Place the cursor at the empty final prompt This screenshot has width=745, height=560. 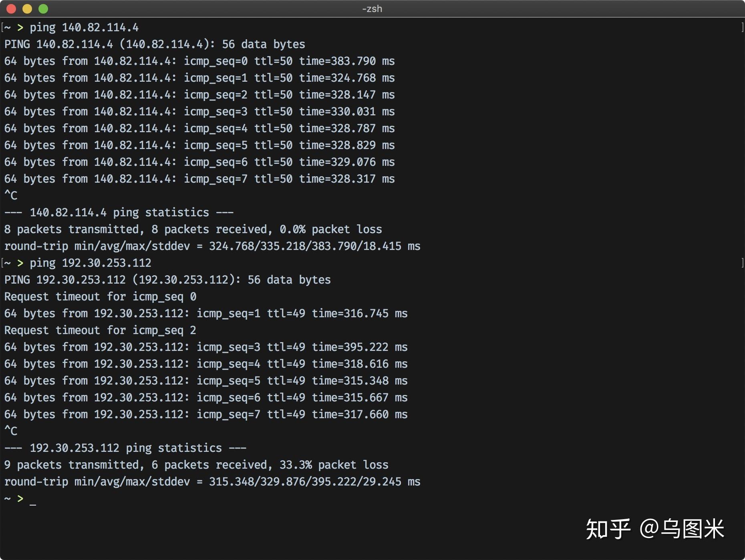click(x=33, y=499)
